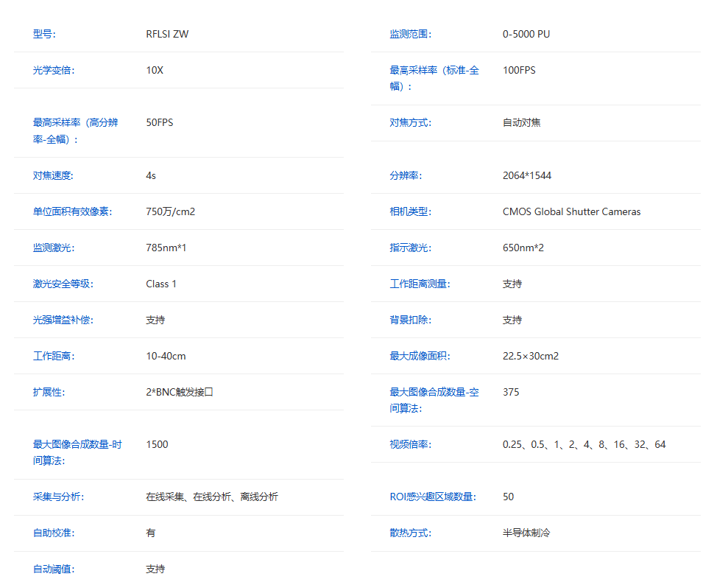Click the 分辨率 label link
Screen dimensions: 728x582
405,175
